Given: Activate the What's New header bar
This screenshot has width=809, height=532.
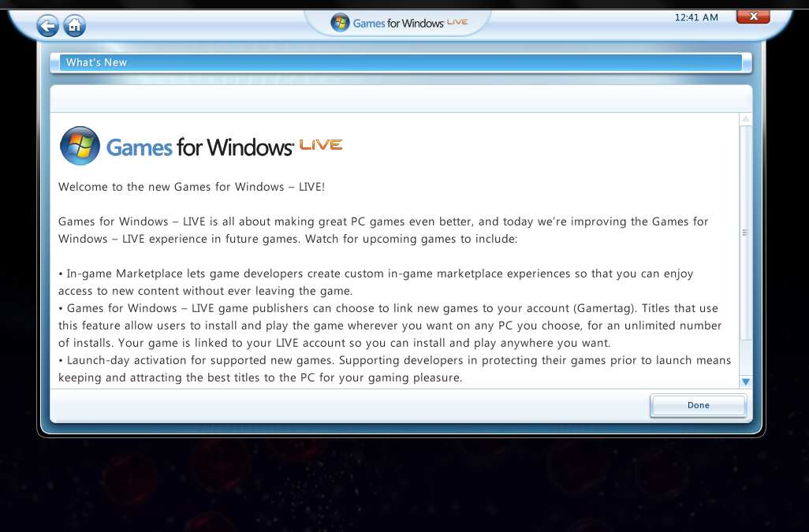Looking at the screenshot, I should click(x=401, y=62).
